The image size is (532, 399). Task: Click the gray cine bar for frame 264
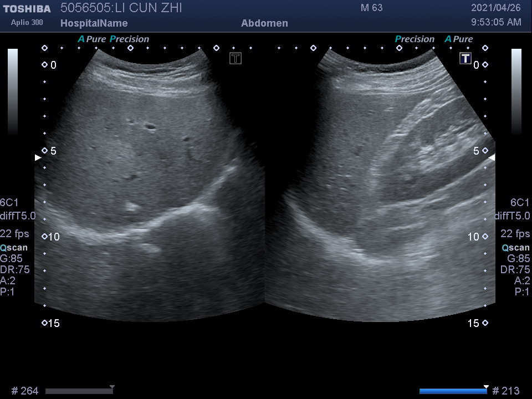(x=79, y=391)
